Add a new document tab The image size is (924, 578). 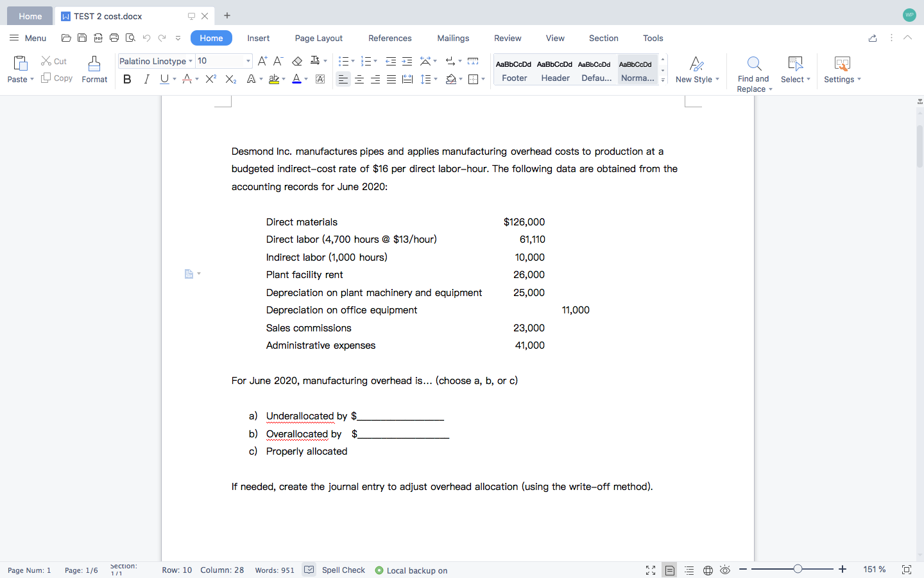[227, 15]
